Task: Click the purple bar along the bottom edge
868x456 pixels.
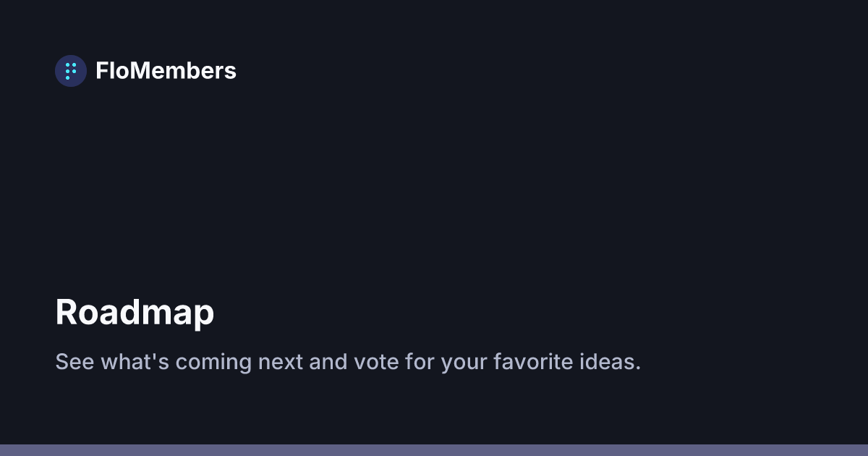Action: [434, 450]
